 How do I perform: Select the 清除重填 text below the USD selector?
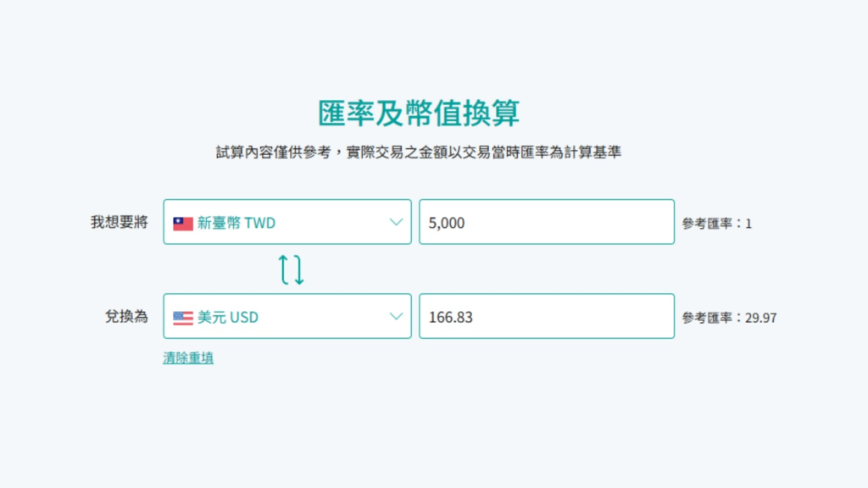tap(188, 357)
